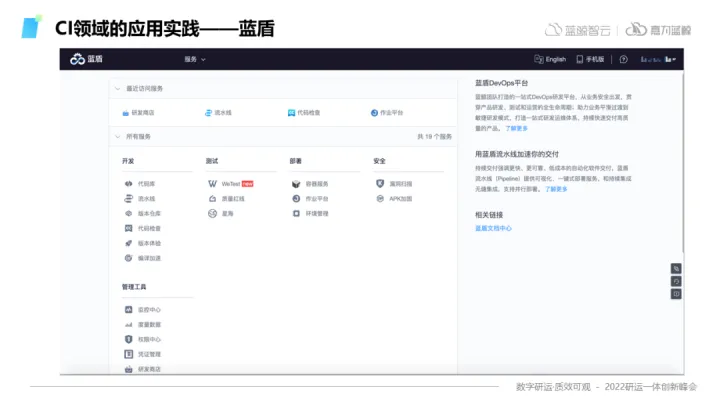Image resolution: width=720 pixels, height=405 pixels.
Task: Open 作业平台 icon in recent services
Action: (374, 113)
